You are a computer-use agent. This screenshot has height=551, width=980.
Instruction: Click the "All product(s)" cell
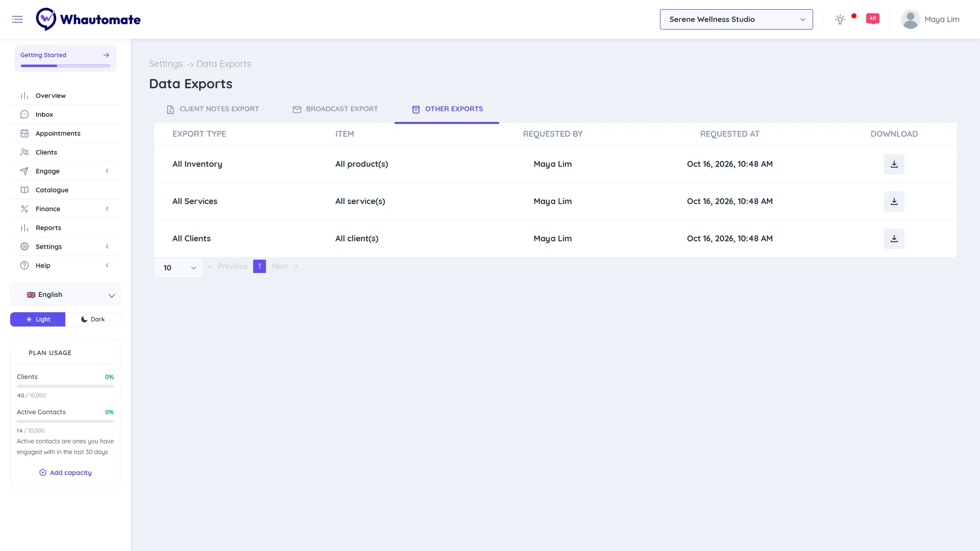click(361, 164)
